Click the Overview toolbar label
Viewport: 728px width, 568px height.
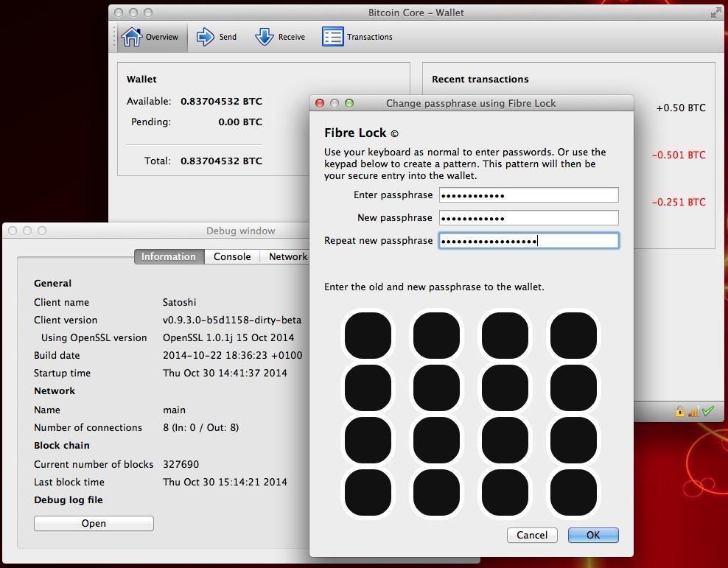point(161,37)
